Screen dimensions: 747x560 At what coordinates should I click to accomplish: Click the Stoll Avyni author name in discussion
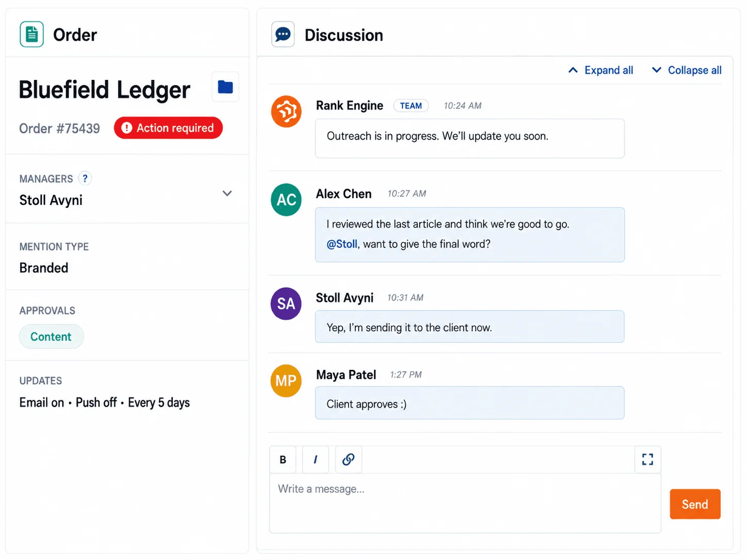pyautogui.click(x=344, y=298)
